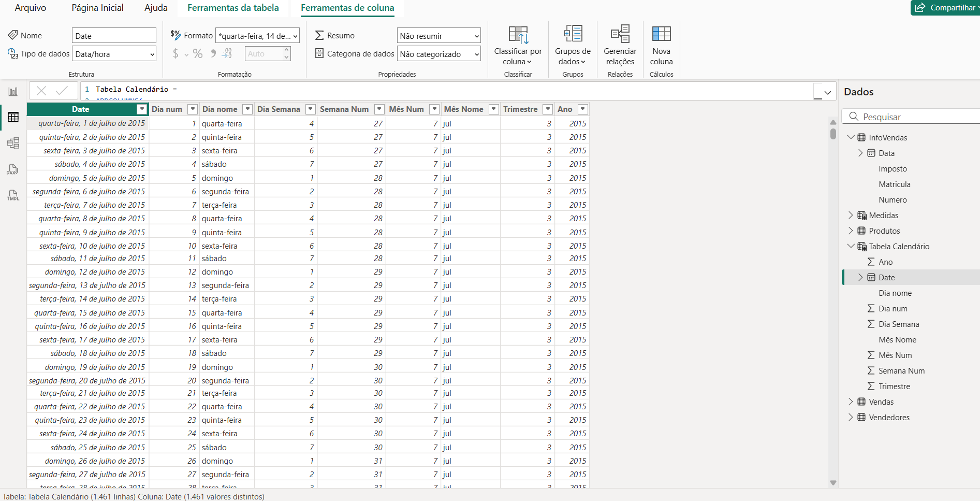Open the Date column filter dropdown
Image resolution: width=980 pixels, height=501 pixels.
click(142, 109)
